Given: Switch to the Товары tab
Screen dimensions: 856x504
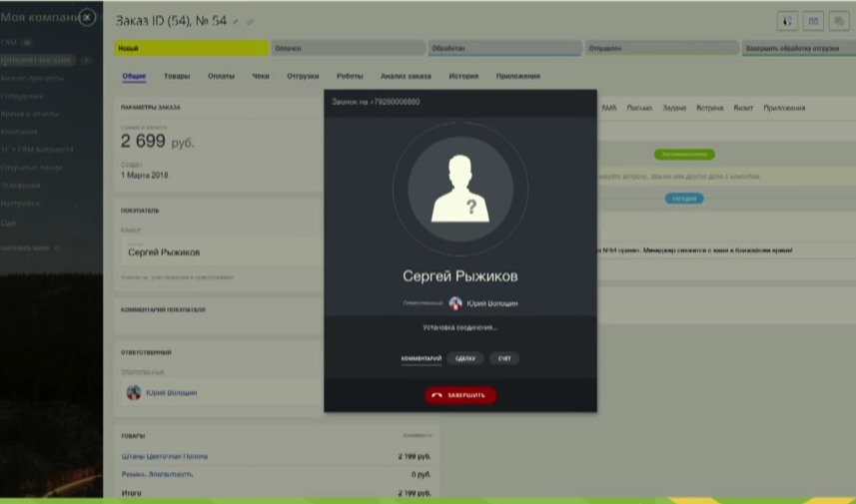Looking at the screenshot, I should click(x=177, y=76).
